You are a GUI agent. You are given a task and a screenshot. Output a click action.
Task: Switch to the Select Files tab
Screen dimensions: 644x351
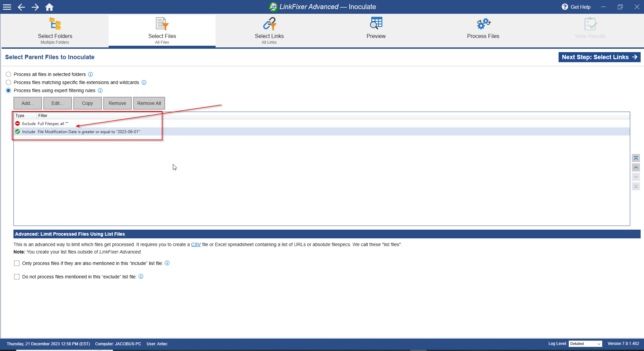coord(162,31)
